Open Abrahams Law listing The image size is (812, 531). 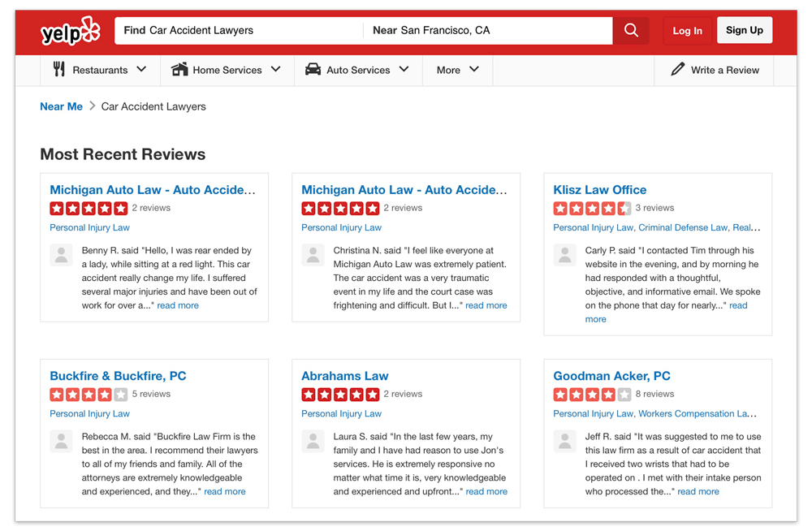(x=345, y=376)
